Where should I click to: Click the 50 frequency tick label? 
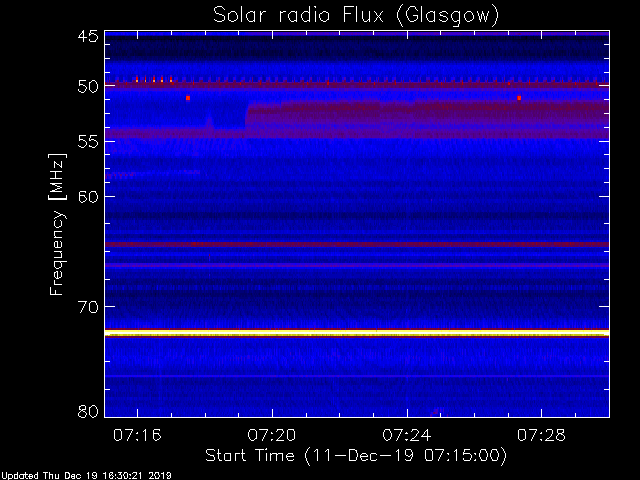tap(88, 87)
